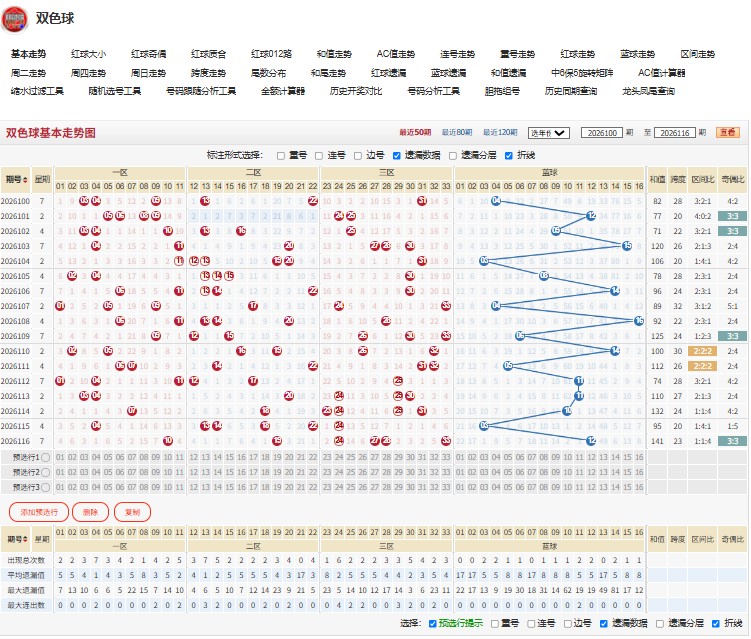The width and height of the screenshot is (751, 639).
Task: Show the 最近80期 results
Action: pos(457,133)
